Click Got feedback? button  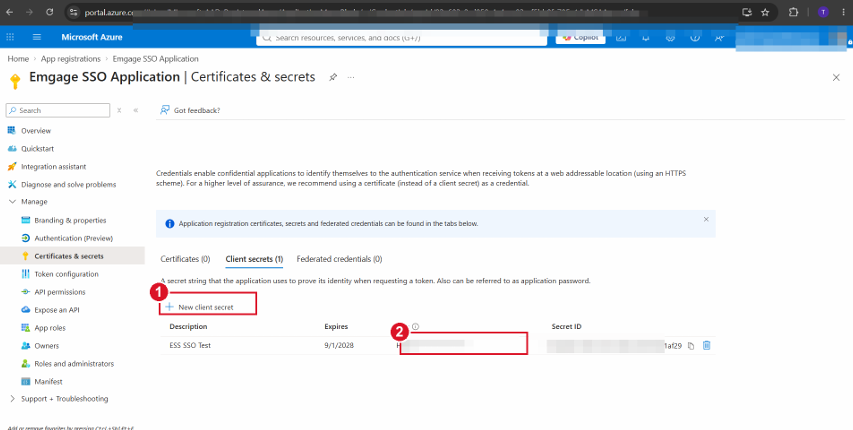click(x=190, y=110)
